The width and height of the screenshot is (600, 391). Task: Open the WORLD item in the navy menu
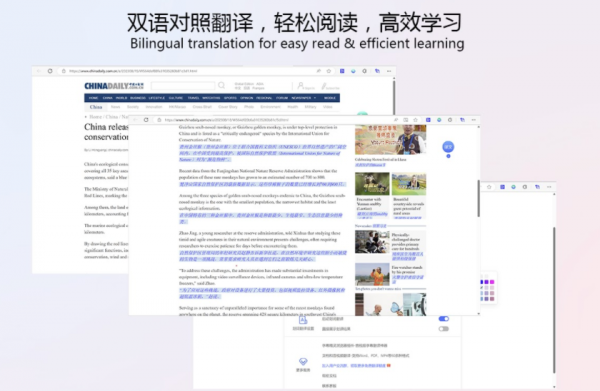(121, 98)
